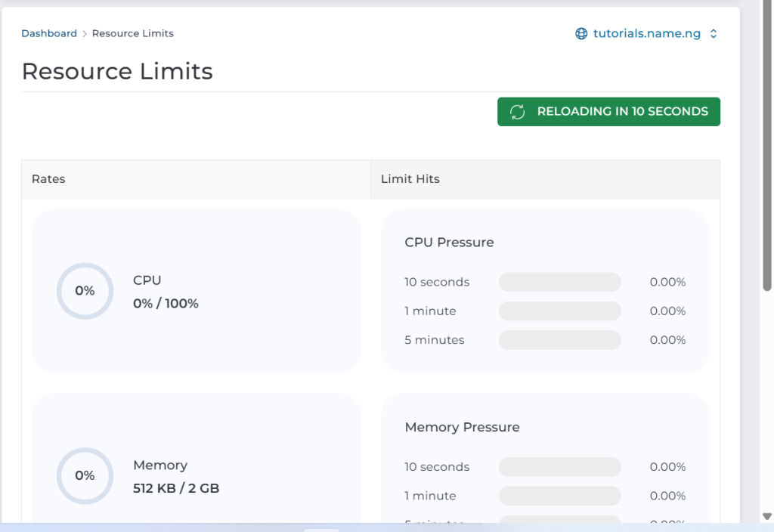This screenshot has height=532, width=774.
Task: Click the CPU 0% circular gauge
Action: (85, 291)
